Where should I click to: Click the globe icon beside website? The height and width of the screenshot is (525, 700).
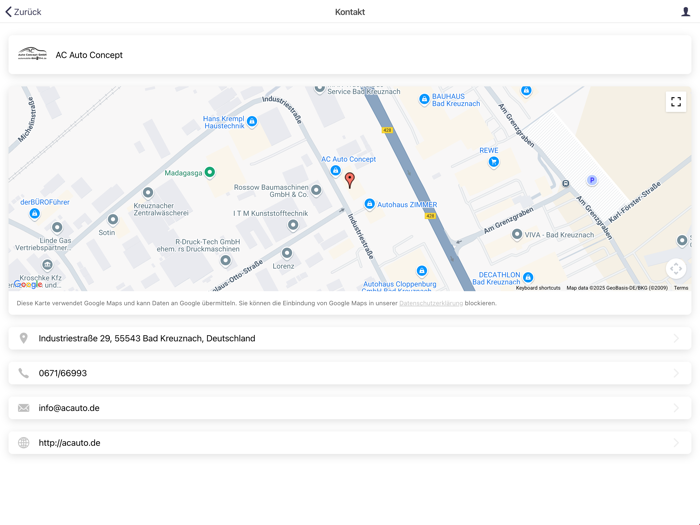pos(24,443)
